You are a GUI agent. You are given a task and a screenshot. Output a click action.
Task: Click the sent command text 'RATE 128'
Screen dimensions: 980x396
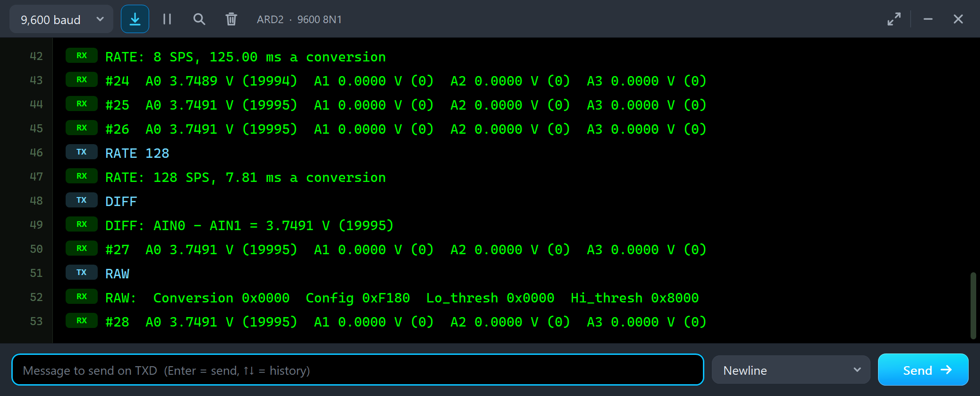tap(137, 154)
